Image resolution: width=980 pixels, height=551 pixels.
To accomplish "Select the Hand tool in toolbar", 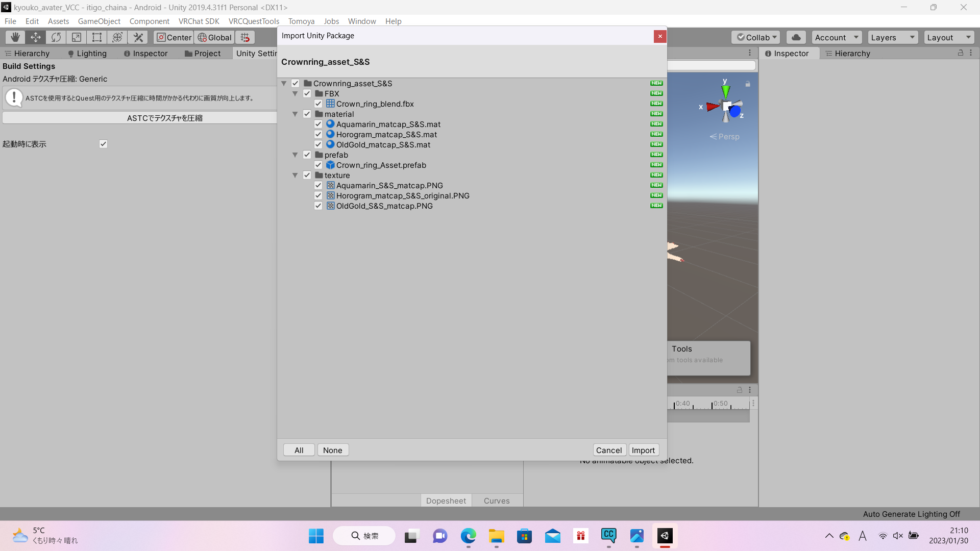I will pos(15,37).
